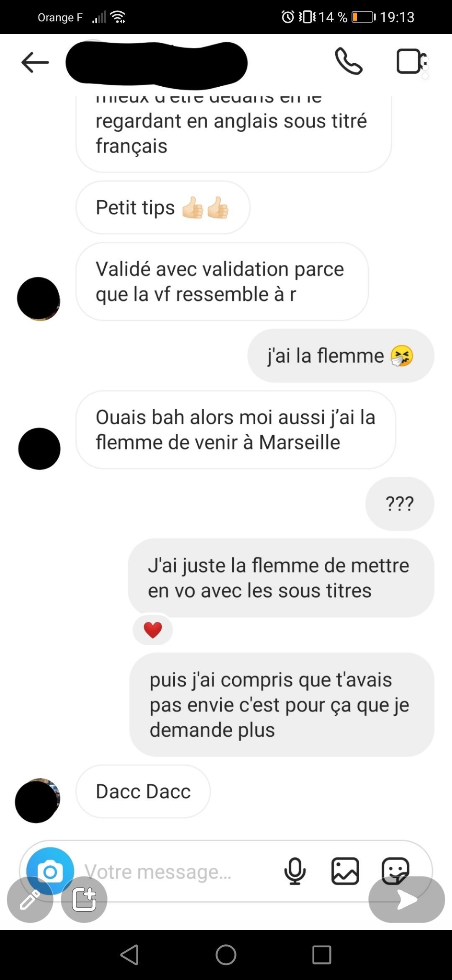
Task: Select the 'Dacc Dacc' message bubble
Action: click(143, 792)
